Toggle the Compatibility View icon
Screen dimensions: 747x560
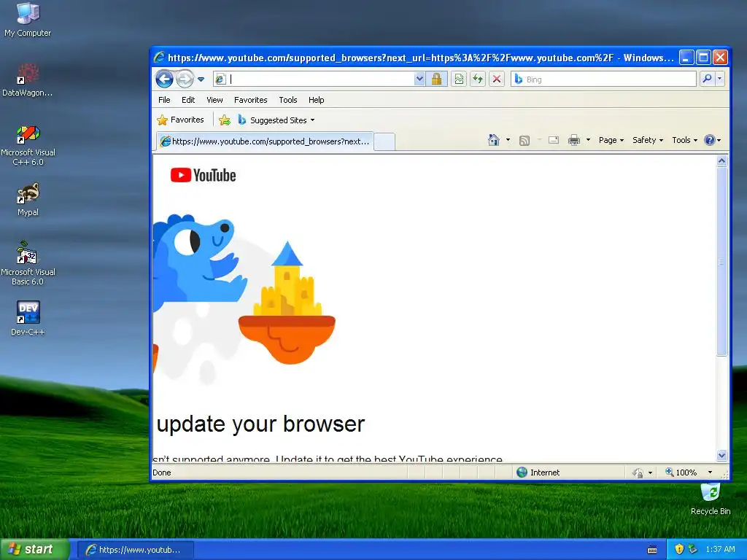coord(459,79)
